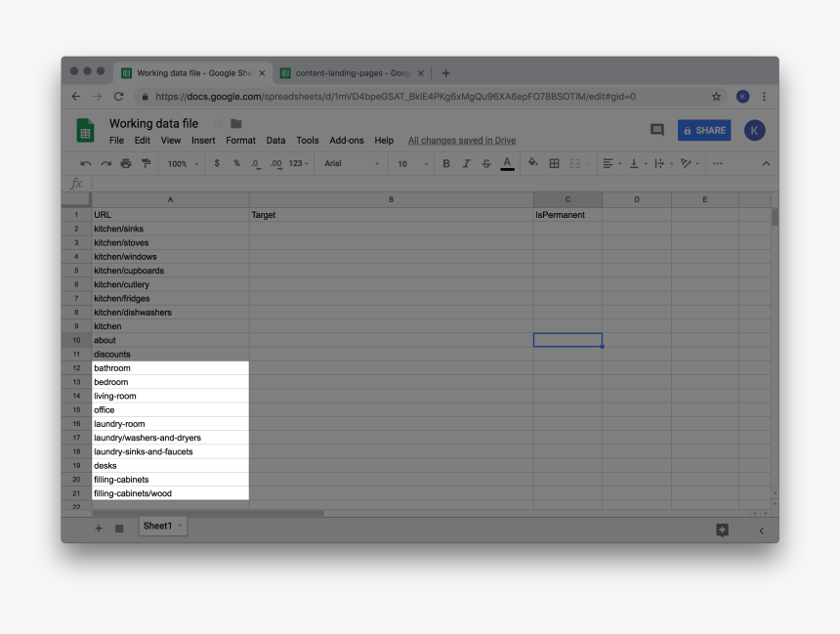Bookmark page with star icon
Viewport: 840px width, 634px height.
click(716, 97)
